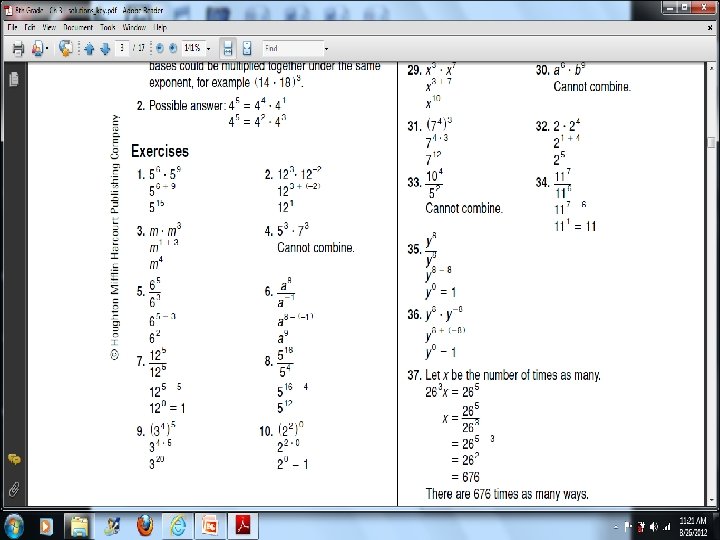The height and width of the screenshot is (540, 720).
Task: Open the Windows Start button
Action: pos(13,525)
